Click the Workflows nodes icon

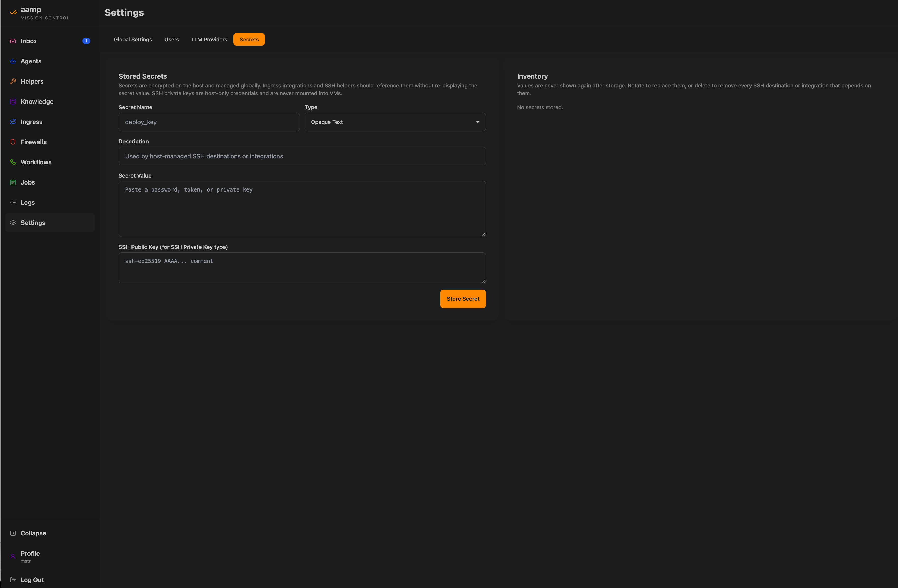point(13,162)
